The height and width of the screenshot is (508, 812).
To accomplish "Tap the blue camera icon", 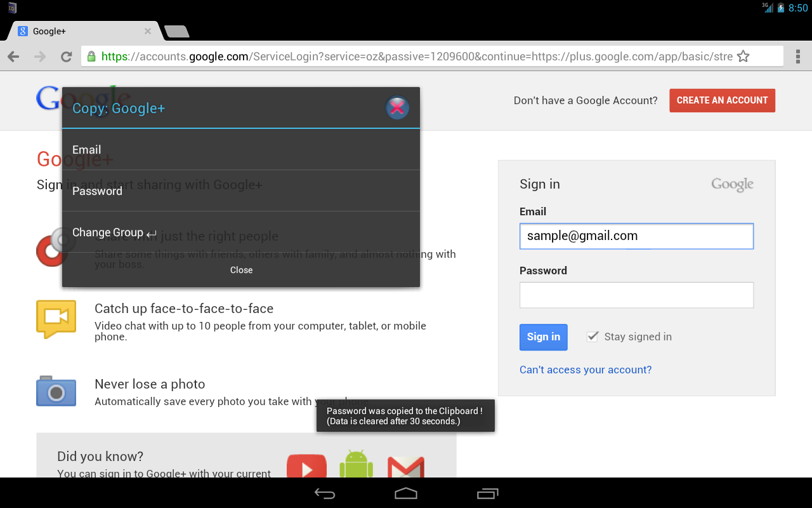I will (56, 392).
